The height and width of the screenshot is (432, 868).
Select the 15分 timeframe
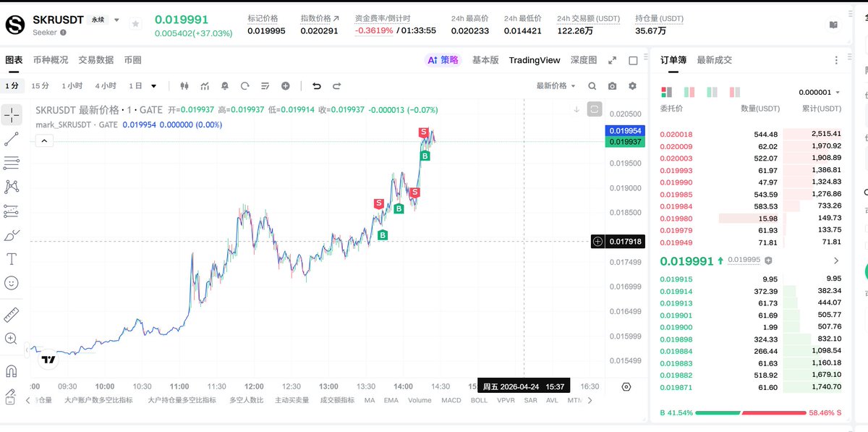tap(41, 85)
